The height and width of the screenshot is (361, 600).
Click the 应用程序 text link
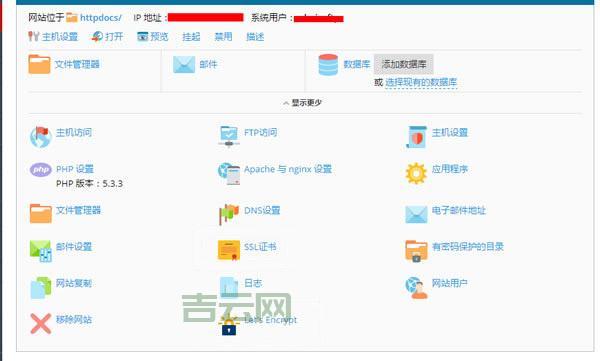pyautogui.click(x=450, y=169)
